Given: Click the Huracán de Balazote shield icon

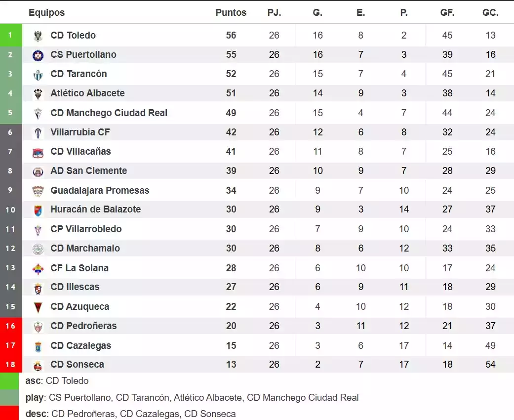Looking at the screenshot, I should [x=38, y=210].
